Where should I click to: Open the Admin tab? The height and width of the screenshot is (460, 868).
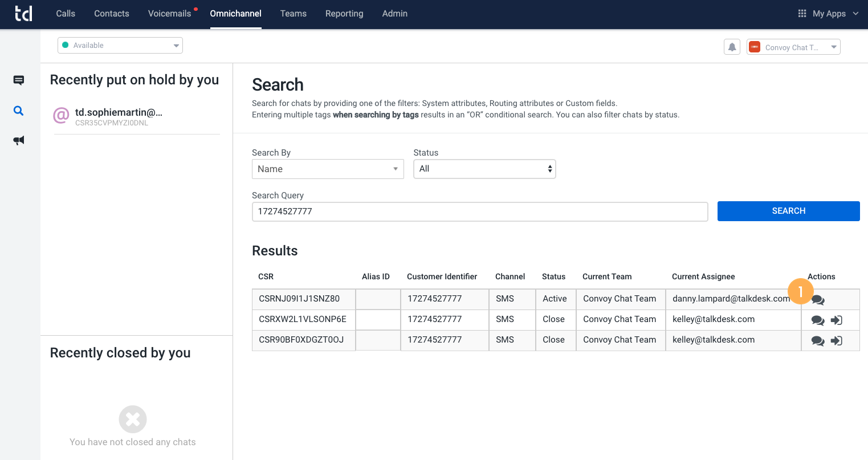point(395,13)
